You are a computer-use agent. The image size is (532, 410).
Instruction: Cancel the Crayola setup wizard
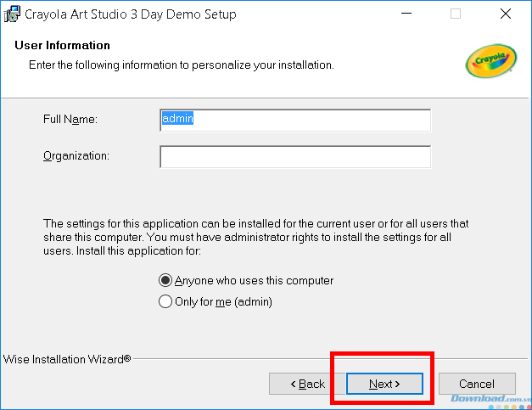tap(477, 384)
